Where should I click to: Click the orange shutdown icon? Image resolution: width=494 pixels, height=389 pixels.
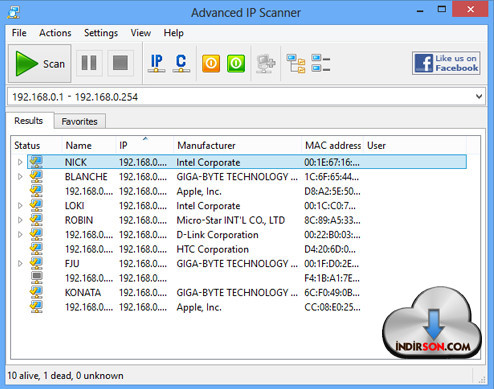point(211,63)
